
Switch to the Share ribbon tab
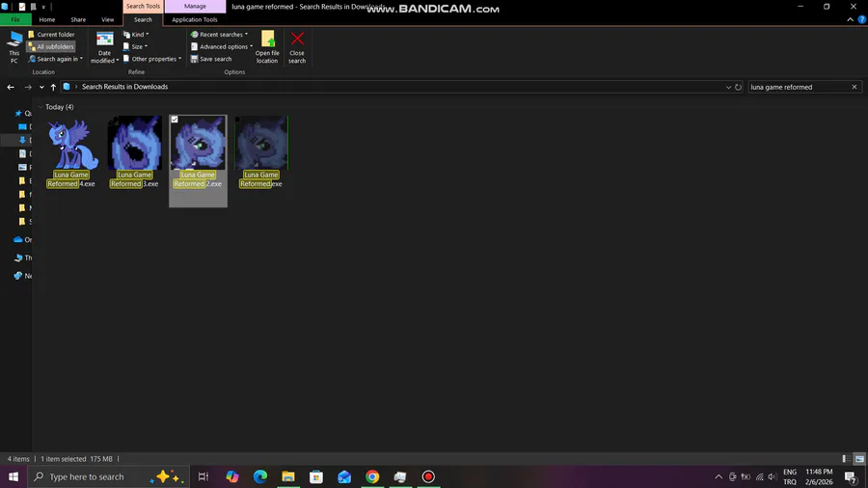point(78,19)
